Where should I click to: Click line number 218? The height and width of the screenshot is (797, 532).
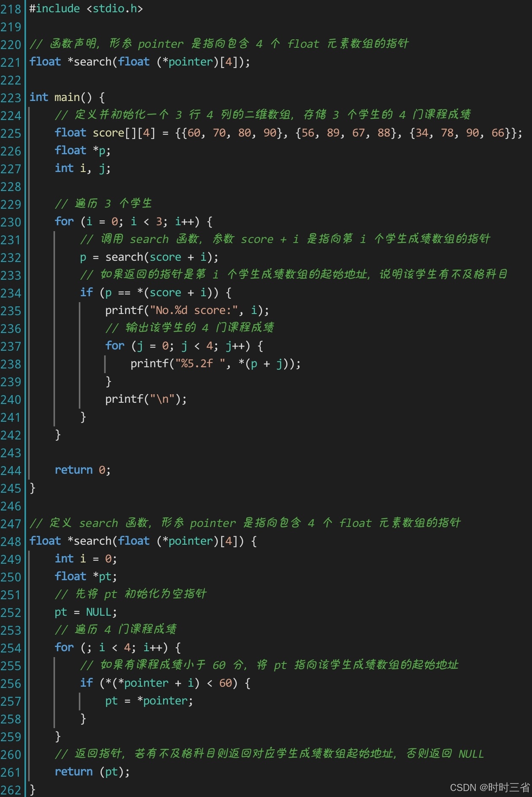11,9
